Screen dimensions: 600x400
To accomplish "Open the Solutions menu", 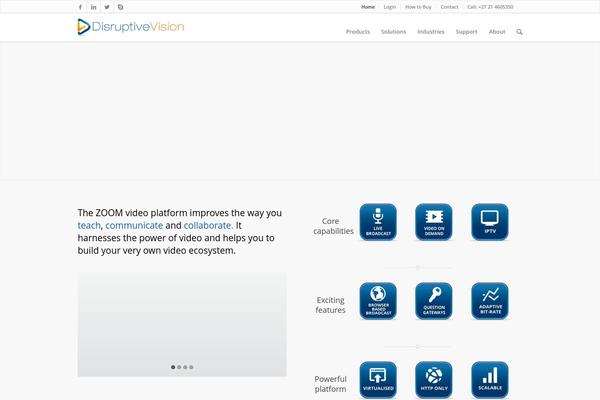I will point(393,32).
